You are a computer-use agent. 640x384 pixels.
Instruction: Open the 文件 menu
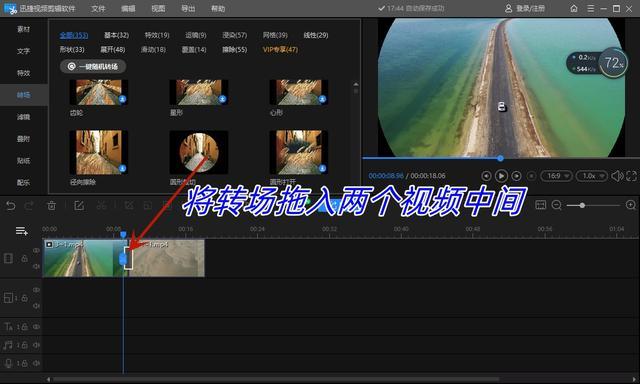(x=98, y=9)
